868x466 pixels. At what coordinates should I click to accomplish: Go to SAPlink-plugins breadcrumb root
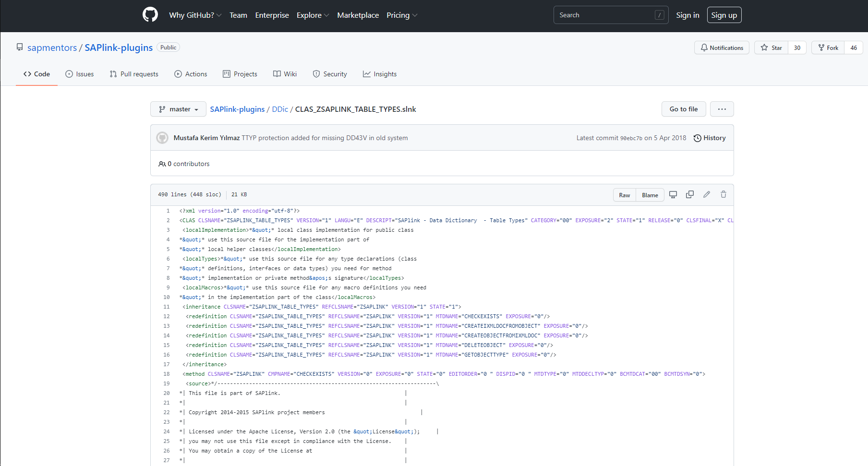[237, 109]
